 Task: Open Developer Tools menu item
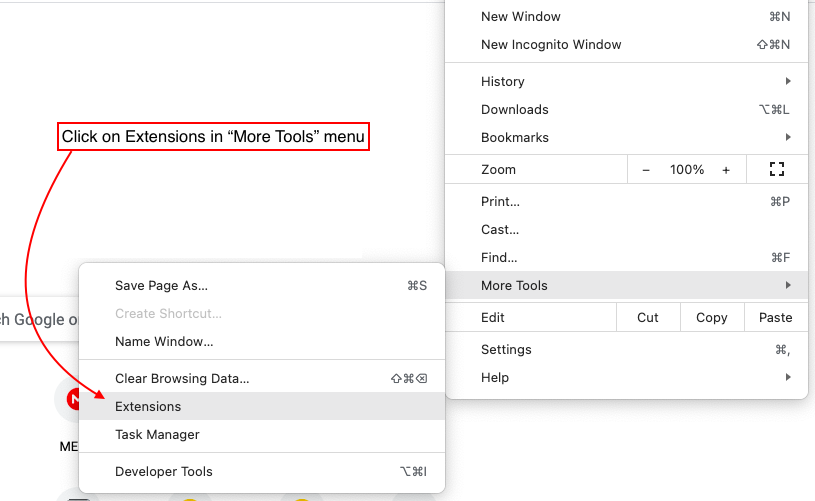(164, 472)
